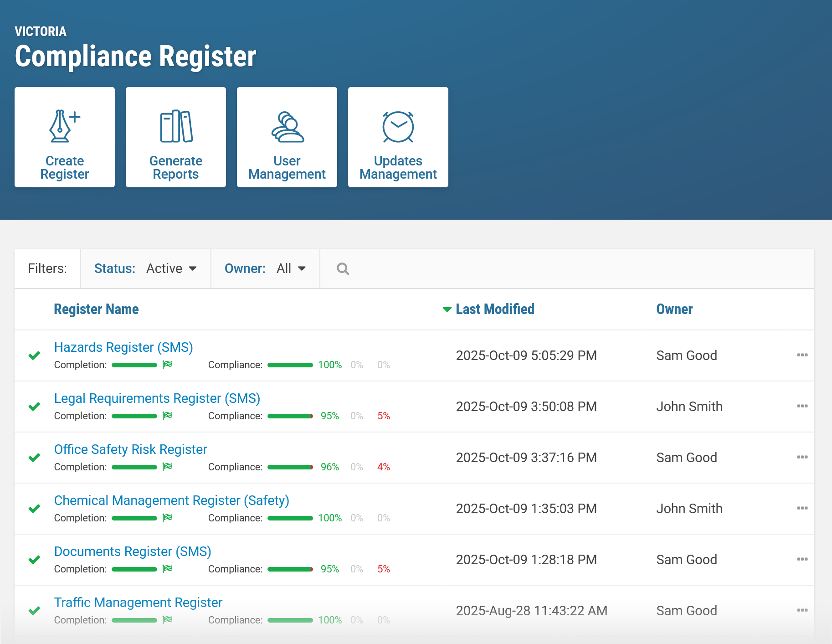Open more options for Documents Register (SMS)

point(802,559)
